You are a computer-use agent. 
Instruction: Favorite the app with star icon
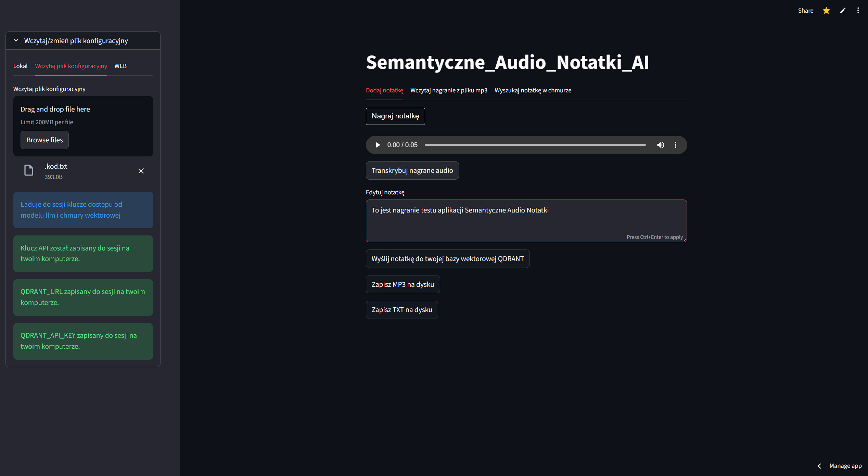click(826, 11)
